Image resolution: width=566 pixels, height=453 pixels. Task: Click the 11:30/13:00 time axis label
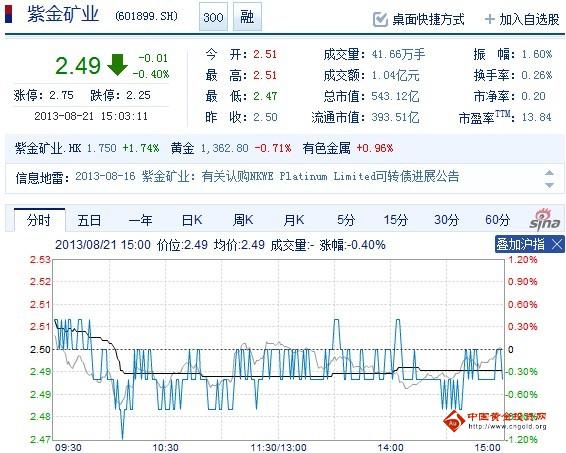[x=278, y=448]
